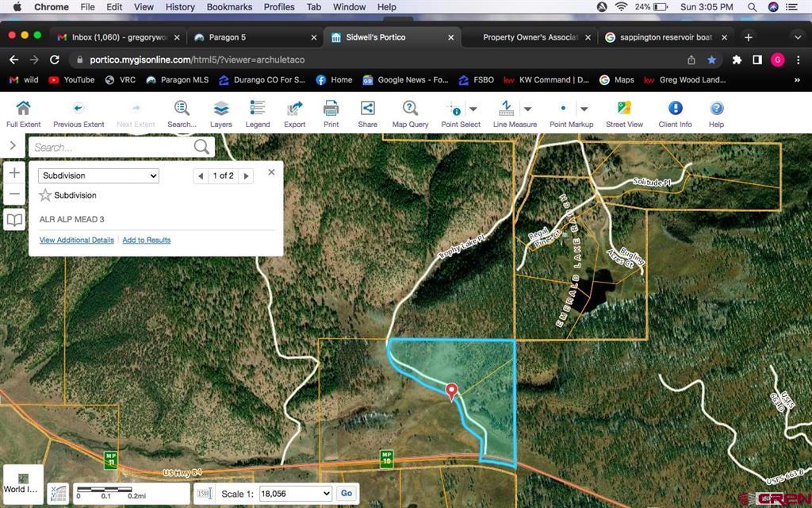Open the Legend panel
This screenshot has width=812, height=508.
point(258,109)
